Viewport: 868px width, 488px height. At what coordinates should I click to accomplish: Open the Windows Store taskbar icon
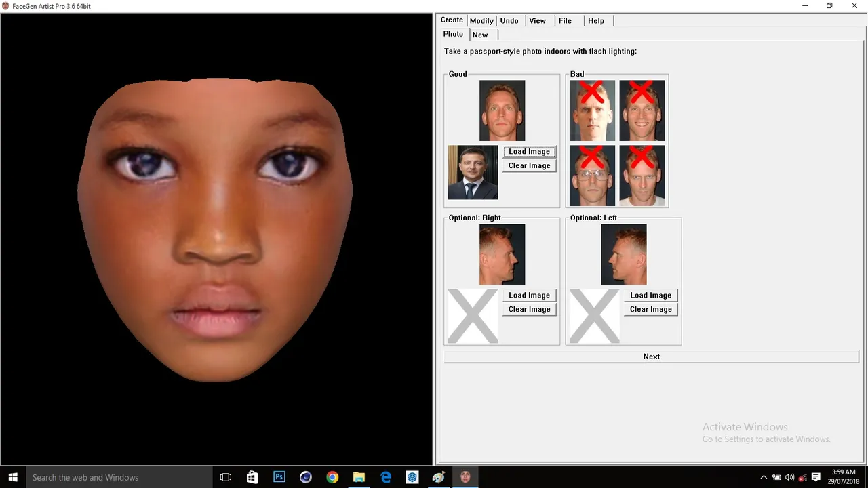(252, 477)
